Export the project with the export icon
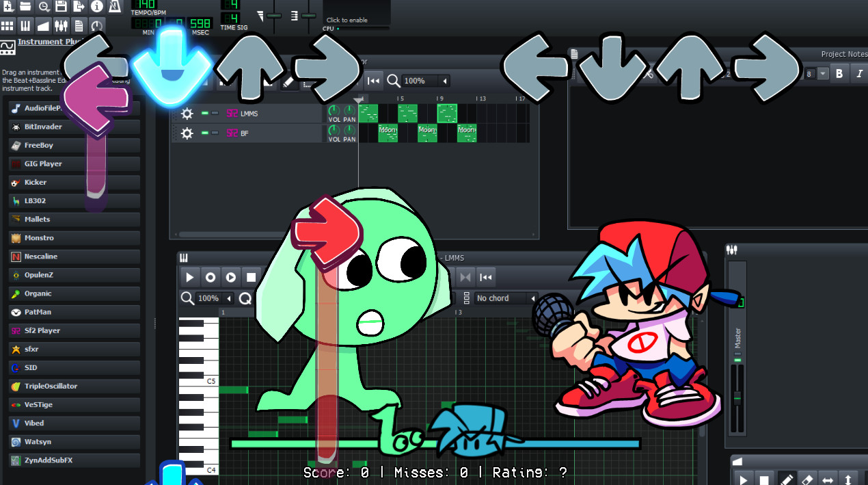This screenshot has width=868, height=485. point(79,6)
